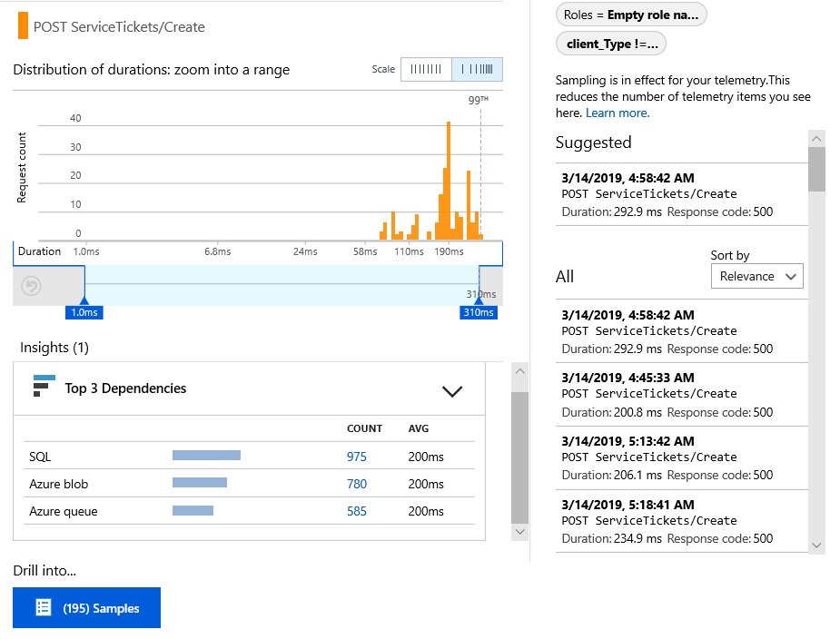This screenshot has height=639, width=840.
Task: Select the 5:13:42 AM request sample
Action: coord(681,457)
